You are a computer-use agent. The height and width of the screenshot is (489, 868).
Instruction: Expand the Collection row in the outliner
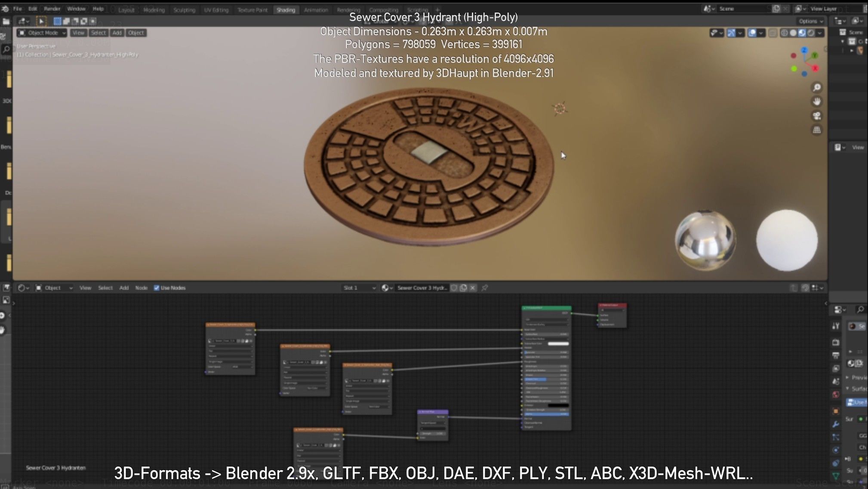point(851,50)
